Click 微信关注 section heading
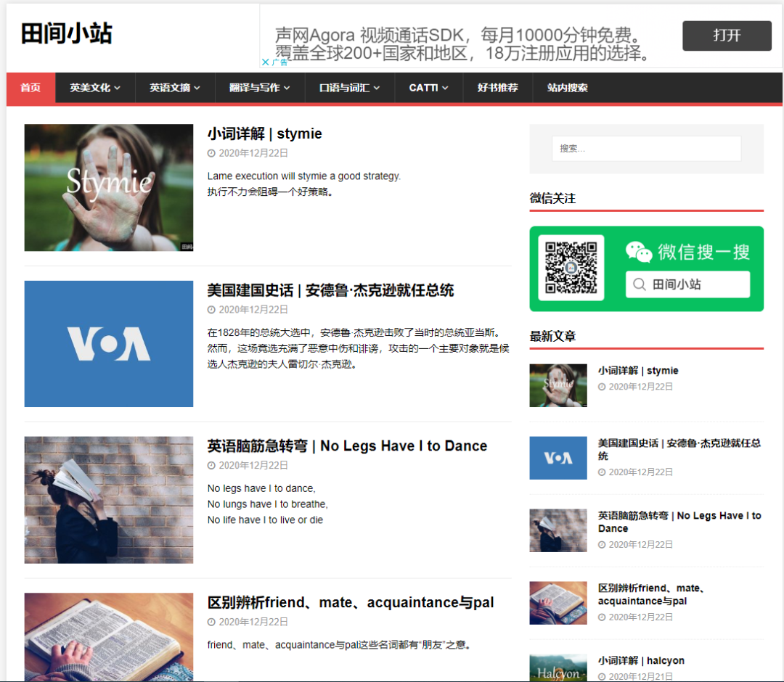The image size is (784, 682). (552, 198)
